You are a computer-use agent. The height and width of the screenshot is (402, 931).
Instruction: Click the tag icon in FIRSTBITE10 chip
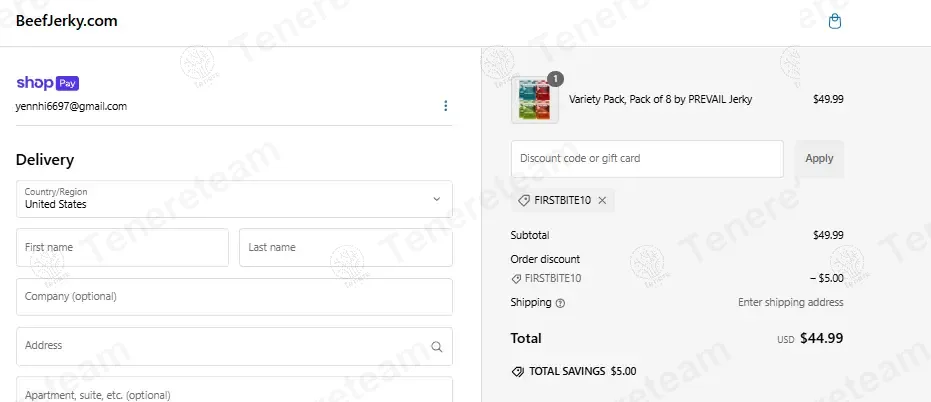[524, 200]
